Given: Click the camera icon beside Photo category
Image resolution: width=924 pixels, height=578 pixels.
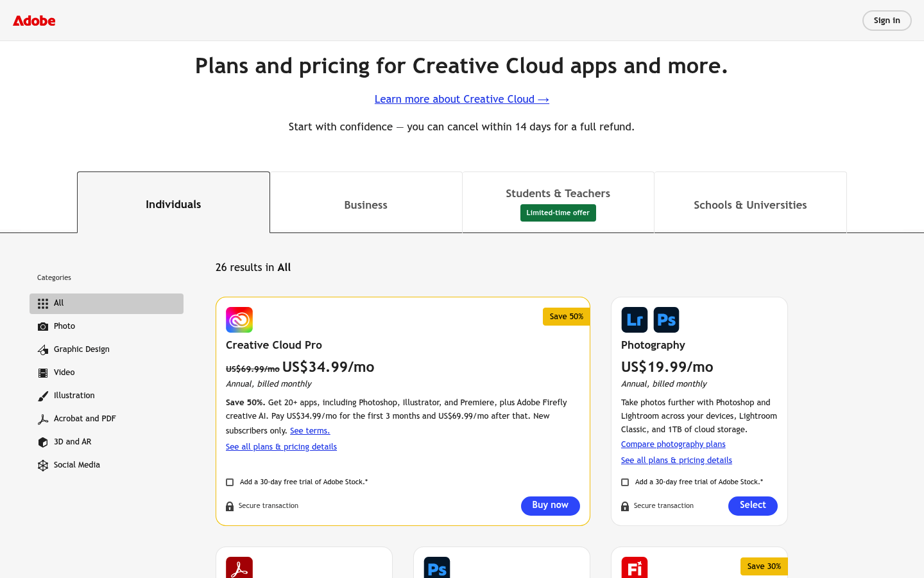Looking at the screenshot, I should click(x=43, y=327).
